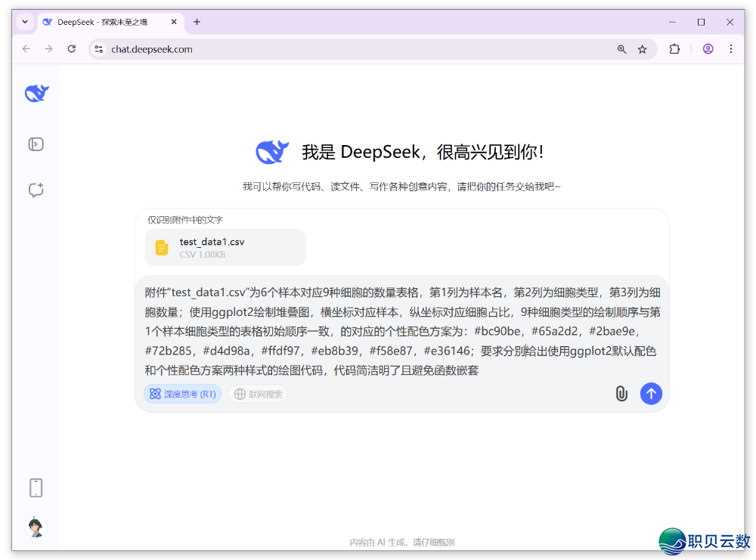Screen dimensions: 756x560
Task: Open a new browser tab
Action: (x=197, y=22)
